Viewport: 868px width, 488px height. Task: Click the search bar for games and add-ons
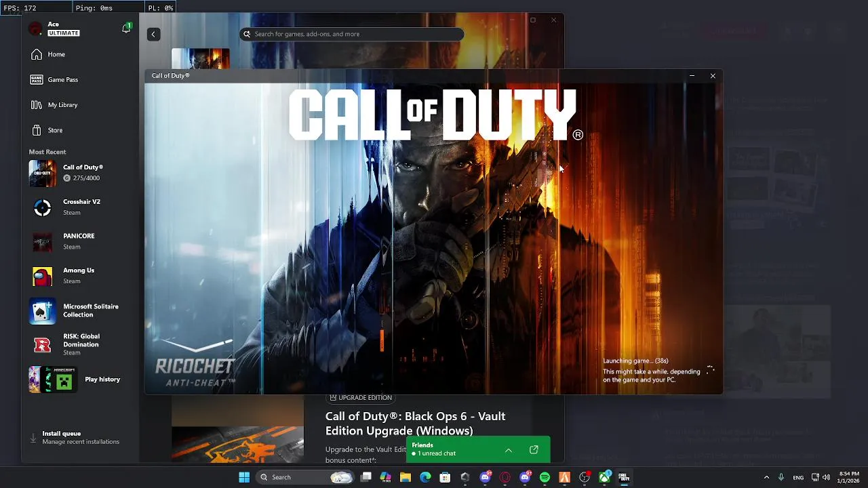point(351,34)
